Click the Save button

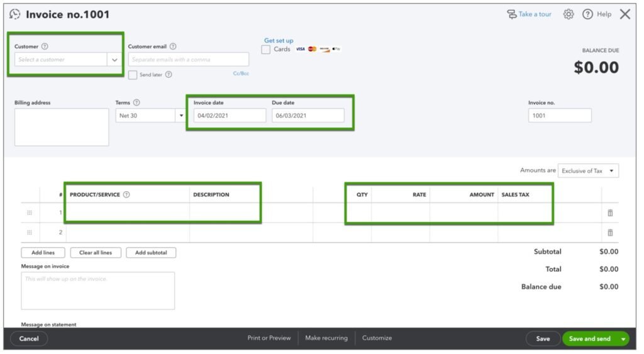(x=543, y=339)
